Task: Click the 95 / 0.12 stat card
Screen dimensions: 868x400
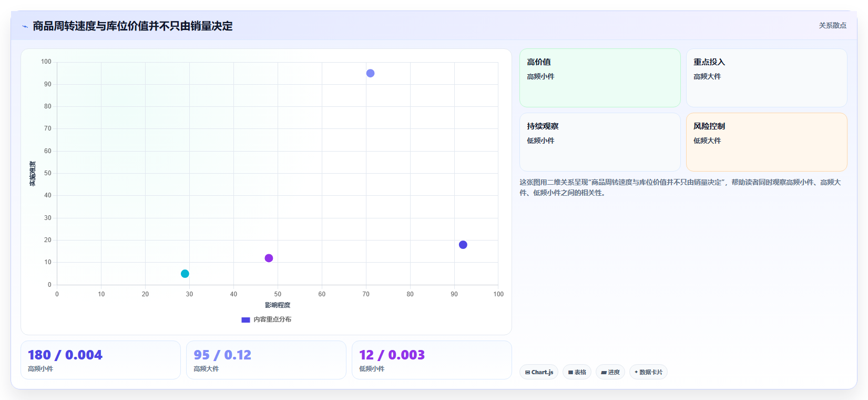Action: tap(266, 360)
